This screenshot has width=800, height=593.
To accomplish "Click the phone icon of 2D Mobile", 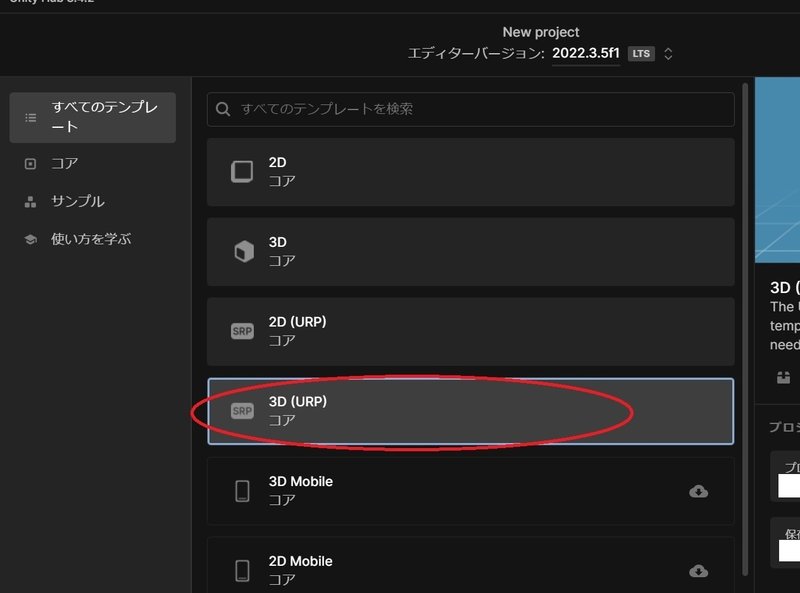I will point(242,571).
